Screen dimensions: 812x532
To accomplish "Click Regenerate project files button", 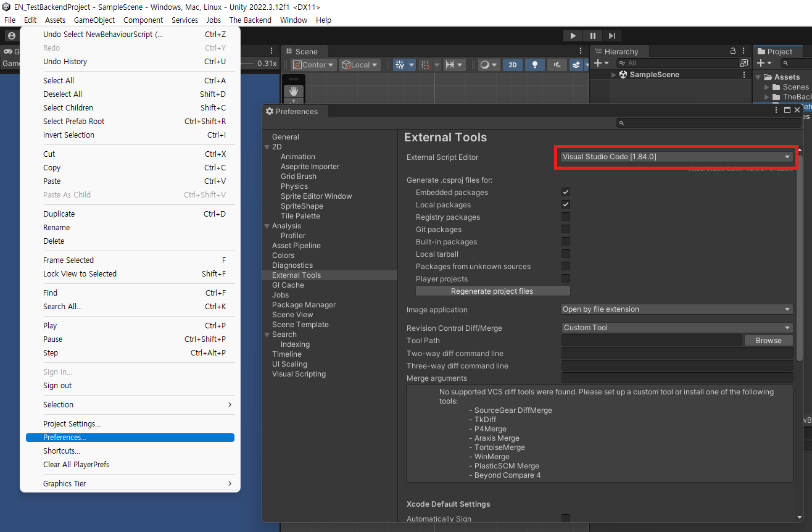I will (492, 291).
